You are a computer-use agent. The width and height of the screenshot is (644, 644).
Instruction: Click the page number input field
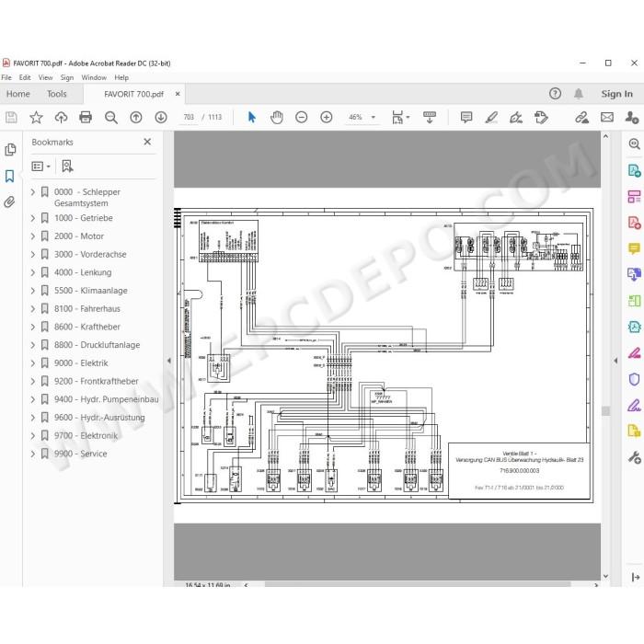(189, 118)
